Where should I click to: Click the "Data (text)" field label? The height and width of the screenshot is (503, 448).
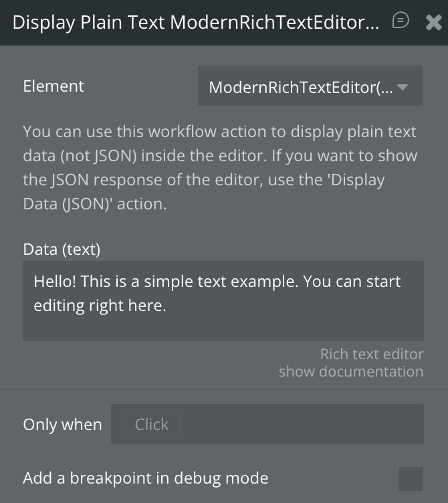[62, 249]
